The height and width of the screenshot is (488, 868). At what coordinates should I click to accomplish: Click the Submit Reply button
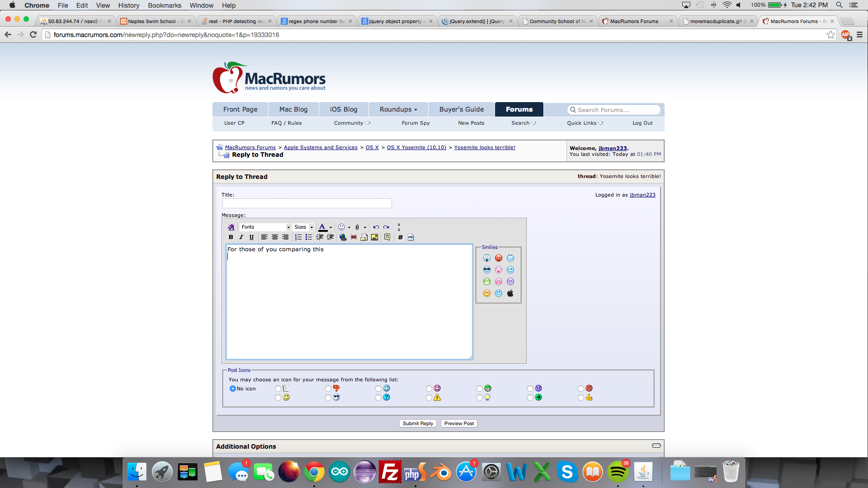click(418, 423)
